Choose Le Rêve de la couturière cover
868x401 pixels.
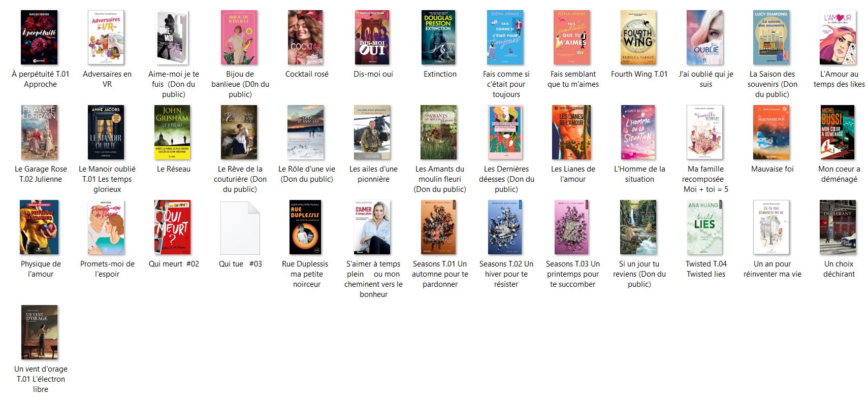[x=240, y=132]
